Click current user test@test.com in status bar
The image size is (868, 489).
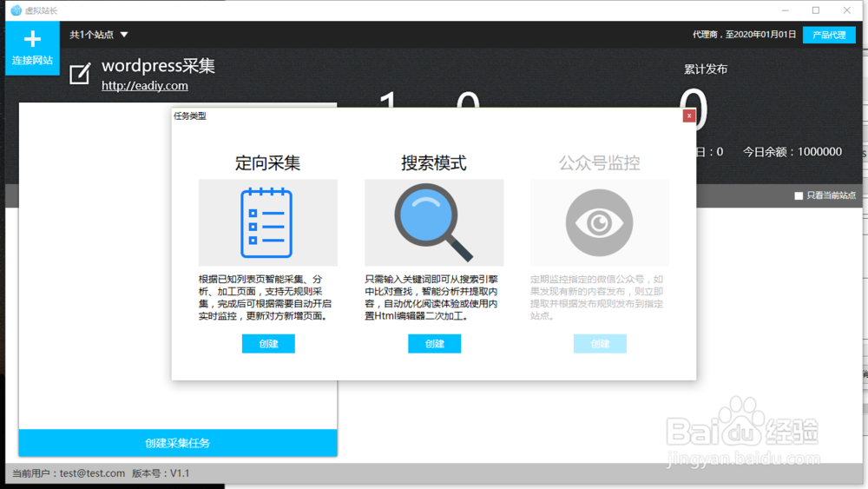click(x=69, y=473)
